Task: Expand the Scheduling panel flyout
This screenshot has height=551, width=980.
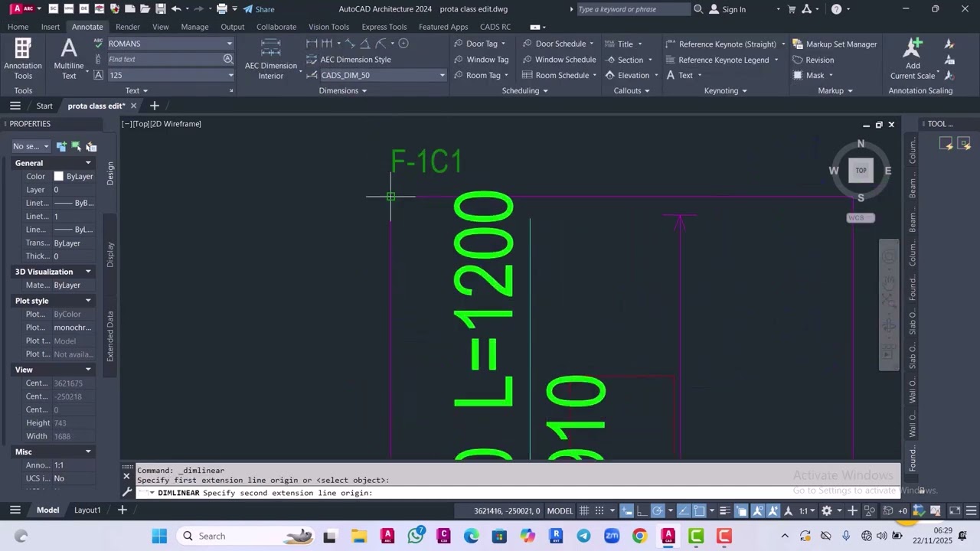Action: click(525, 90)
